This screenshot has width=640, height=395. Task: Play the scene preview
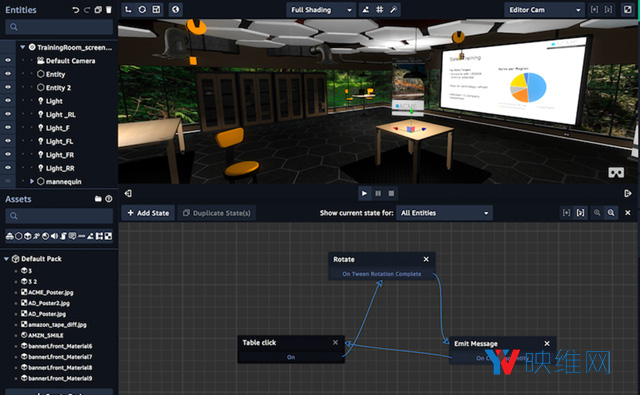pyautogui.click(x=364, y=193)
